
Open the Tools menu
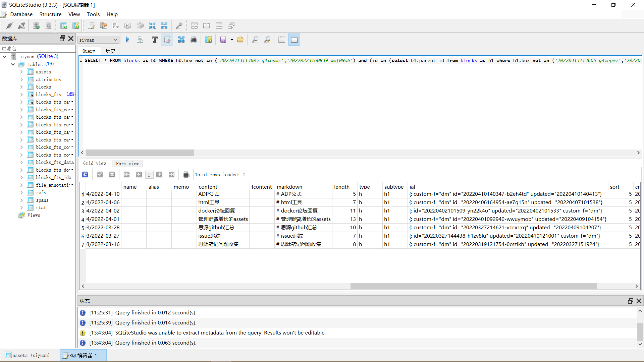(93, 14)
